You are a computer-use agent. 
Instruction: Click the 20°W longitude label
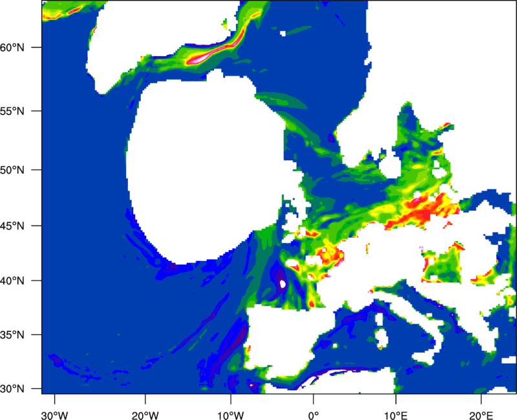[x=145, y=415]
